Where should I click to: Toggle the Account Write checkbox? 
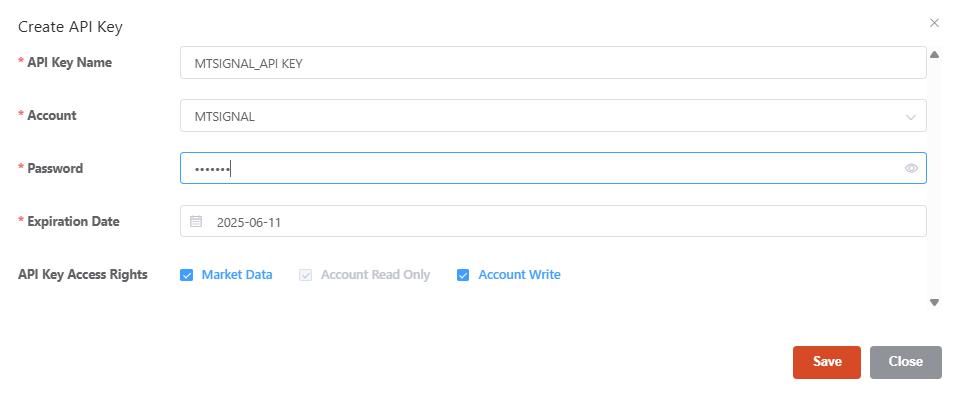pos(463,275)
